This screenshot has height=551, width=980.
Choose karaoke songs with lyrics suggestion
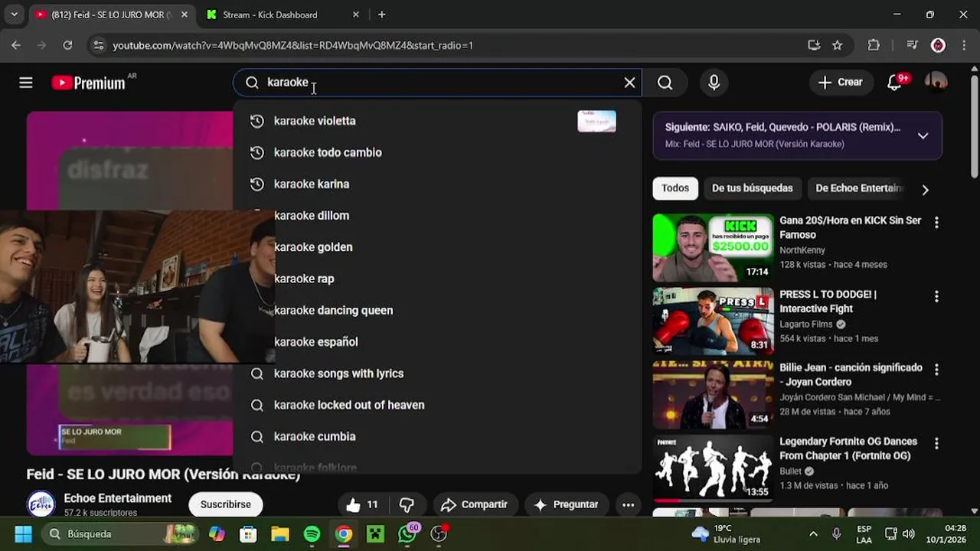[436, 373]
